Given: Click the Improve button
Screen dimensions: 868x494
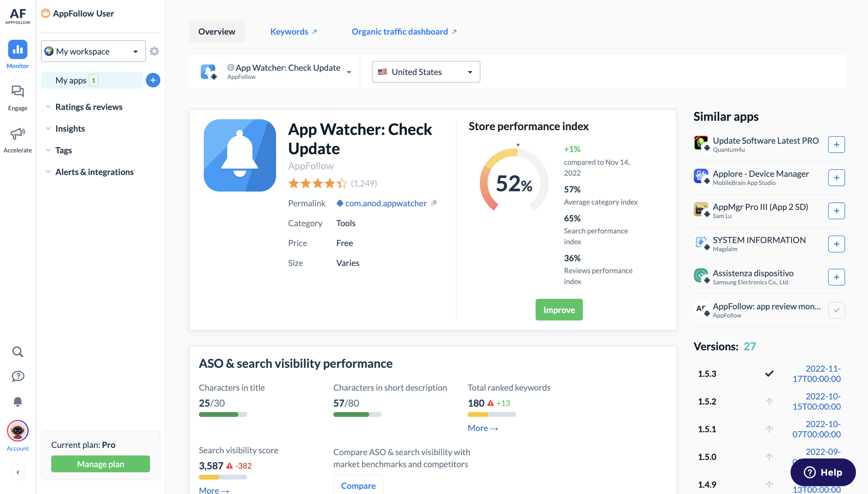Looking at the screenshot, I should coord(559,309).
